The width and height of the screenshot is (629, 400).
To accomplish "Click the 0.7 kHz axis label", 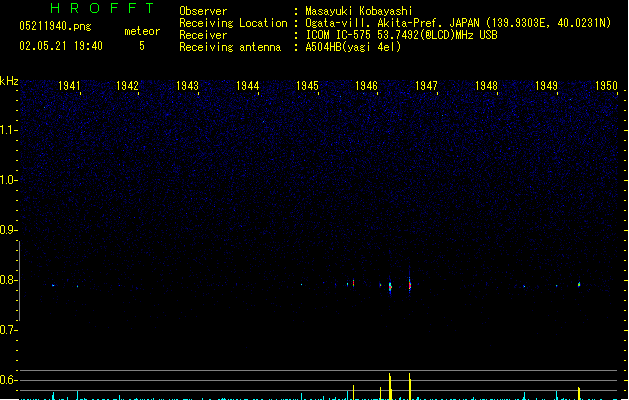I will click(7, 330).
